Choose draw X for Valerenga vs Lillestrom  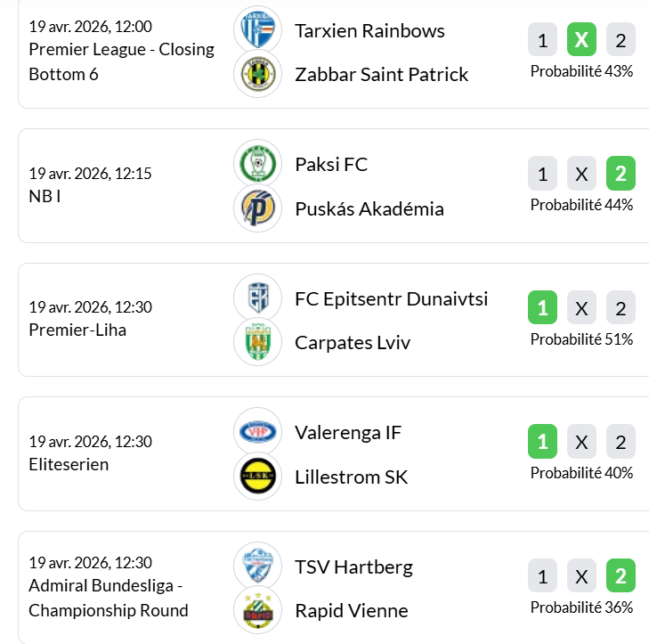[x=581, y=442]
